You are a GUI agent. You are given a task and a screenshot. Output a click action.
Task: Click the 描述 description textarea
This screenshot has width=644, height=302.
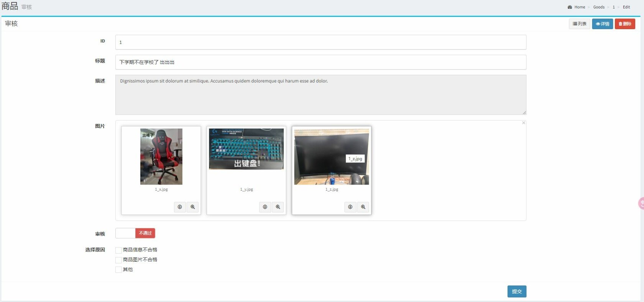coord(320,95)
